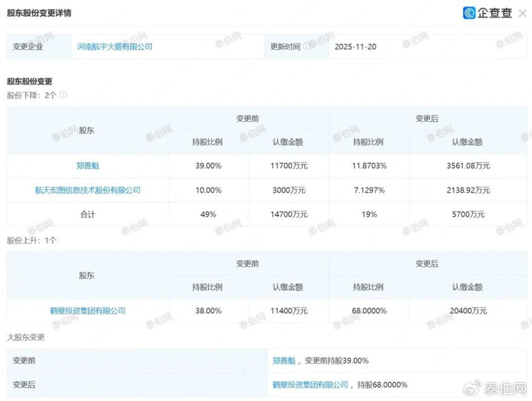Viewport: 532px width, 401px height.
Task: Select 股份上升: 1个 label
Action: pos(32,240)
